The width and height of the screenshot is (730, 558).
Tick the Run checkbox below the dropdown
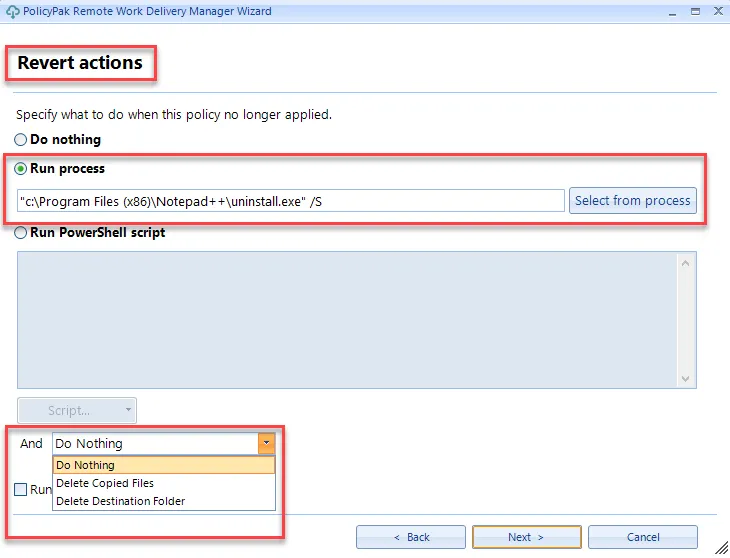click(x=20, y=490)
